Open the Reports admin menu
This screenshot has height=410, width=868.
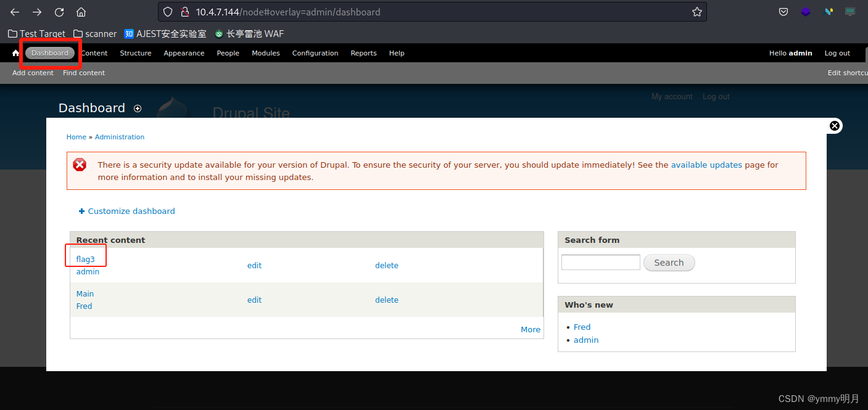coord(363,53)
